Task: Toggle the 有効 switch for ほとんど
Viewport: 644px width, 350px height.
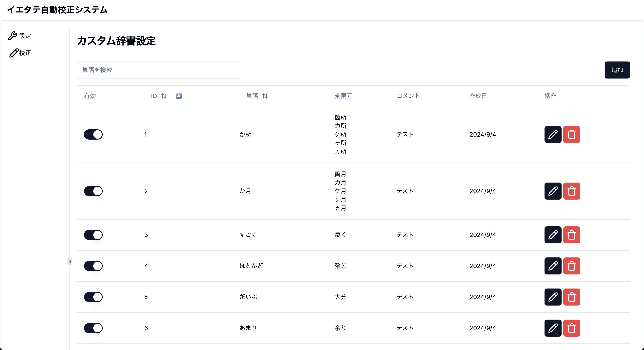Action: click(x=93, y=266)
